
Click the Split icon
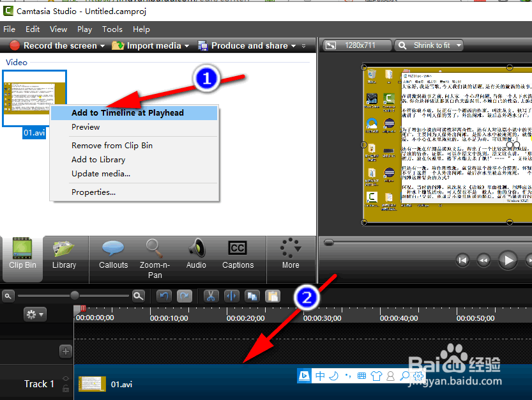pyautogui.click(x=232, y=296)
